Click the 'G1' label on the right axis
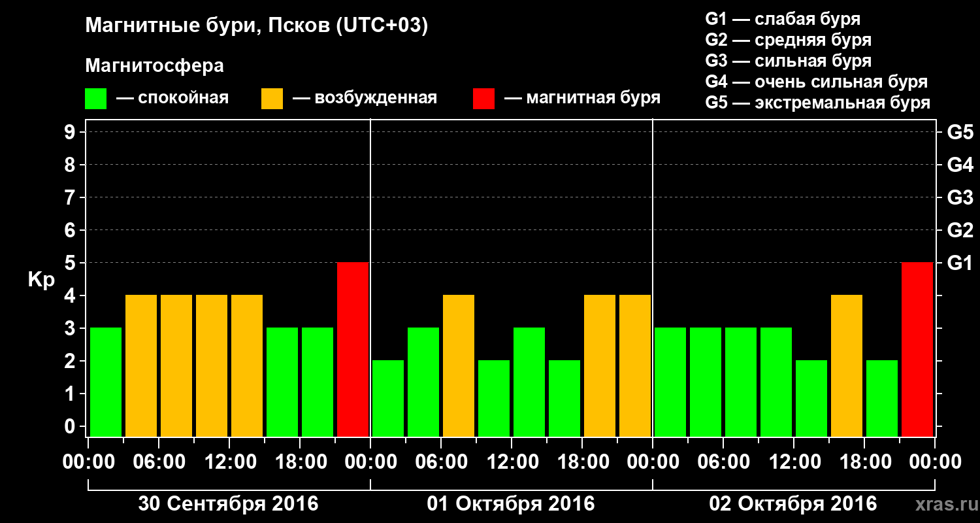 960,263
